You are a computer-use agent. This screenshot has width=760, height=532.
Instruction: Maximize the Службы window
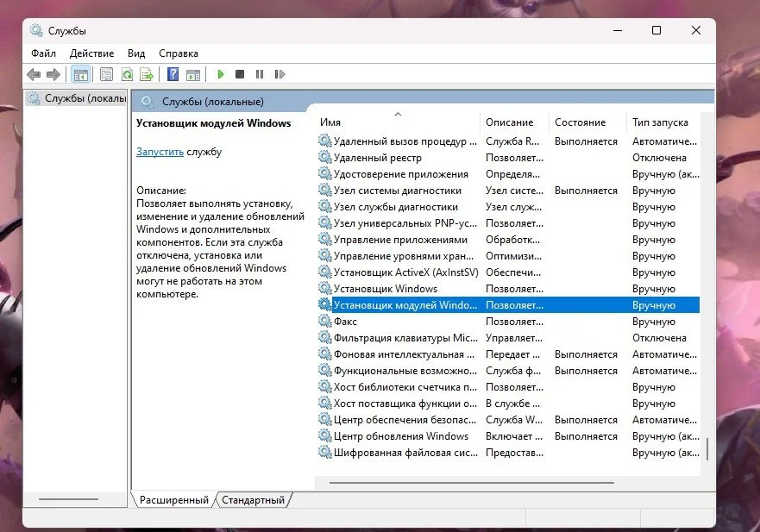[x=656, y=30]
